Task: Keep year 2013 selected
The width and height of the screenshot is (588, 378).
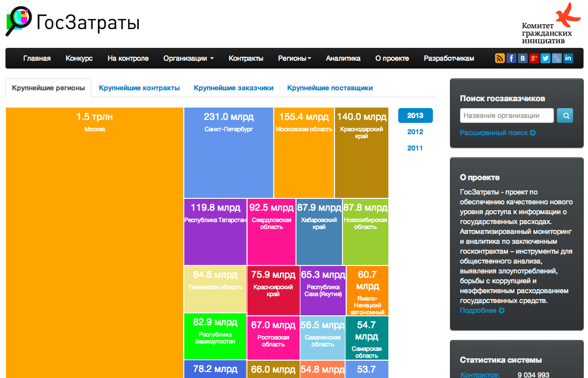Action: pyautogui.click(x=415, y=115)
